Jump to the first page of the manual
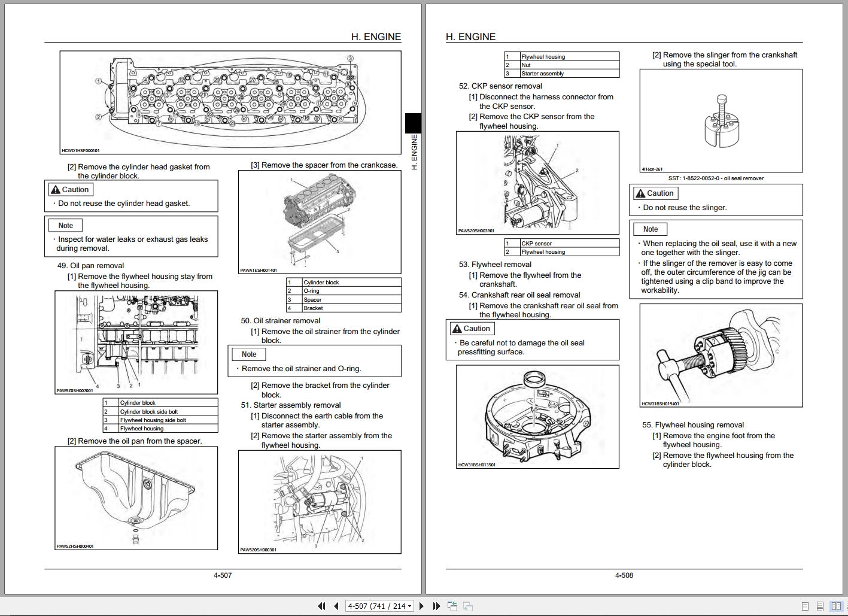Image resolution: width=848 pixels, height=616 pixels. [x=322, y=606]
